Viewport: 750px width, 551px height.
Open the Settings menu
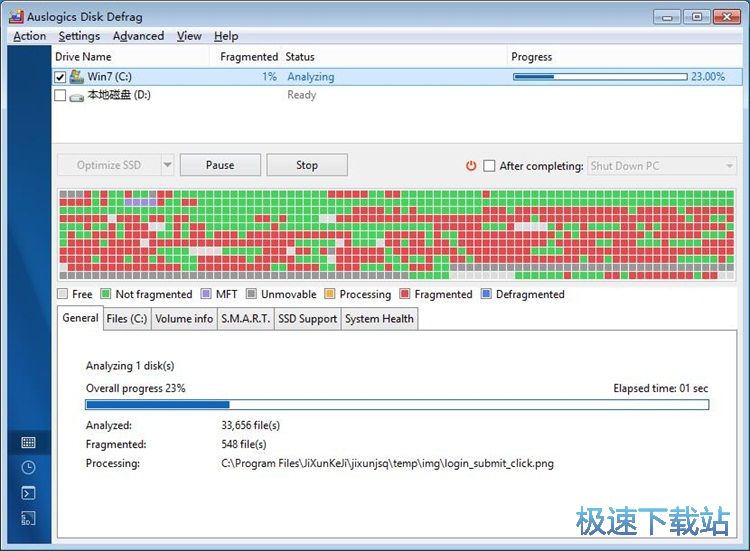(x=79, y=36)
